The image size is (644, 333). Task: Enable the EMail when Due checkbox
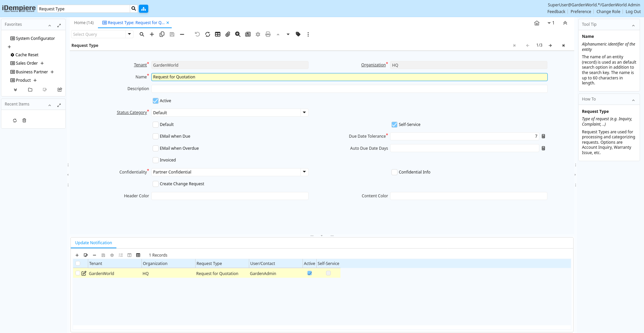pyautogui.click(x=156, y=136)
